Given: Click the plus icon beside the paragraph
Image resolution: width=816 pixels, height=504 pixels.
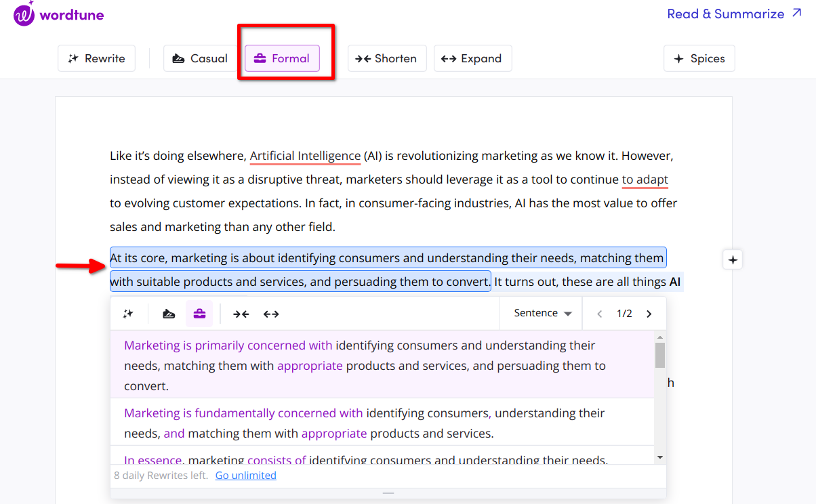Looking at the screenshot, I should 733,259.
